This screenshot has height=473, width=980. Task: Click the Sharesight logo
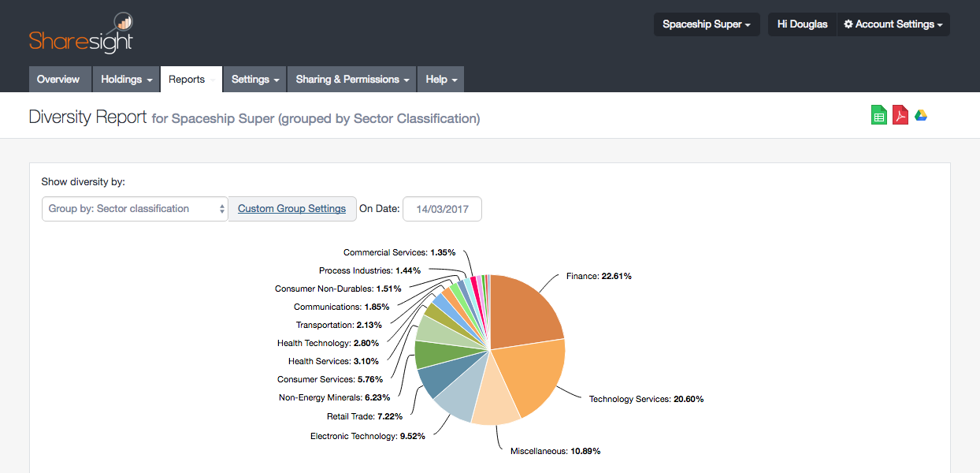pos(81,33)
